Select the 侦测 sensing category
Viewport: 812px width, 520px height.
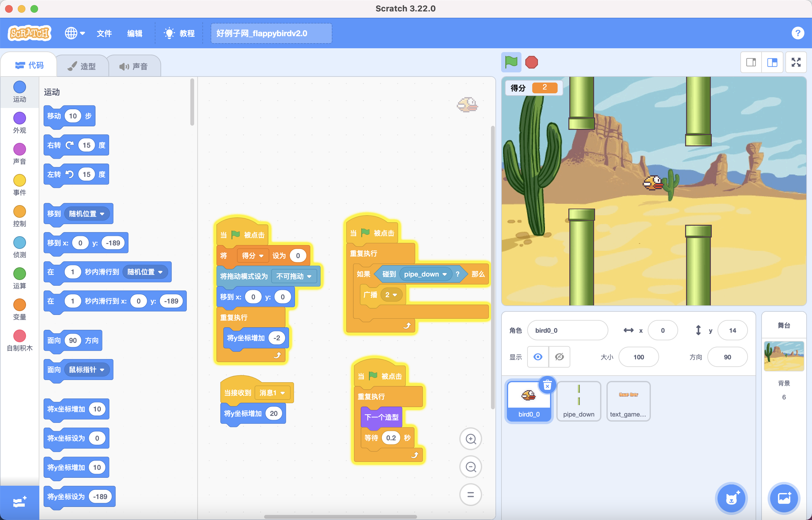(20, 247)
